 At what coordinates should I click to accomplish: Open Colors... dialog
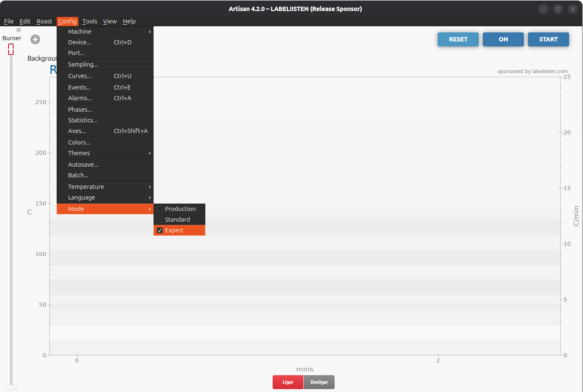[x=105, y=142]
